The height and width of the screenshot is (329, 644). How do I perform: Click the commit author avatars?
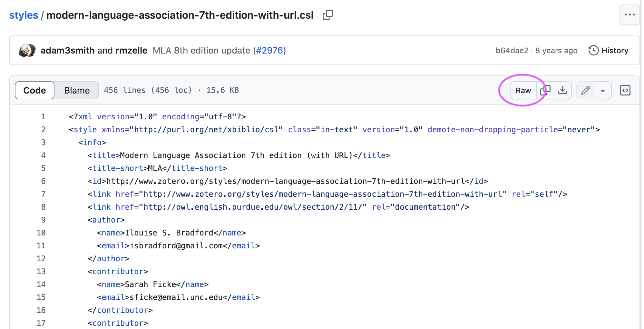pyautogui.click(x=27, y=51)
